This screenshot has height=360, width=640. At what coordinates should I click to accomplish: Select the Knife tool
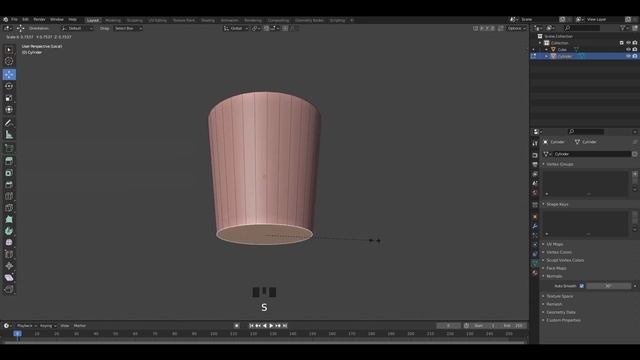click(x=9, y=208)
